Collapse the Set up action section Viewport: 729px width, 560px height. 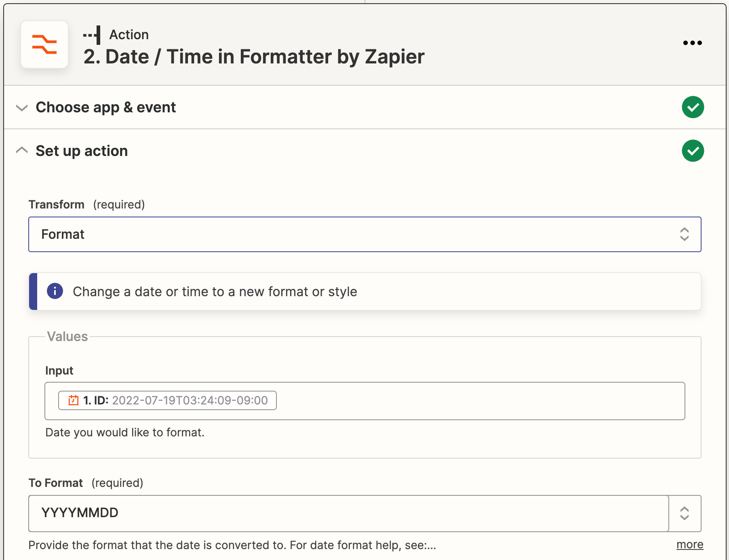pyautogui.click(x=22, y=150)
